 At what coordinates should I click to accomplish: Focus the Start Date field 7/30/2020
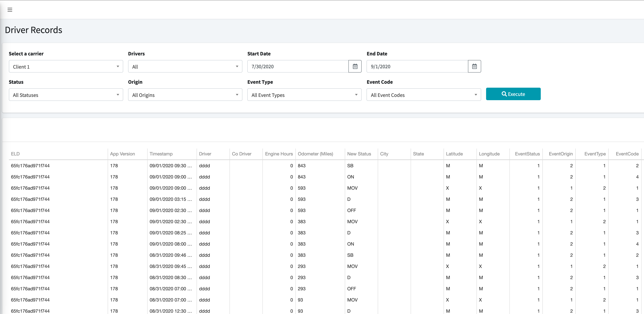tap(298, 66)
